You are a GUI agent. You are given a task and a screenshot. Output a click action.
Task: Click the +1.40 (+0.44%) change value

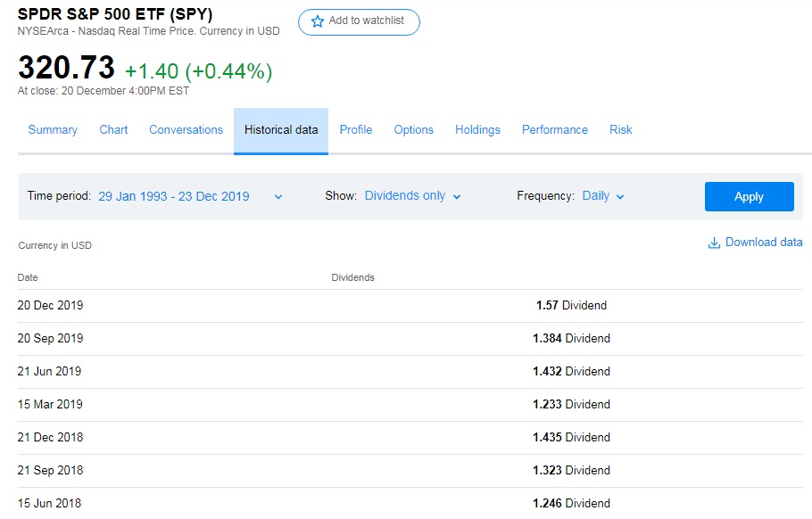pos(199,71)
